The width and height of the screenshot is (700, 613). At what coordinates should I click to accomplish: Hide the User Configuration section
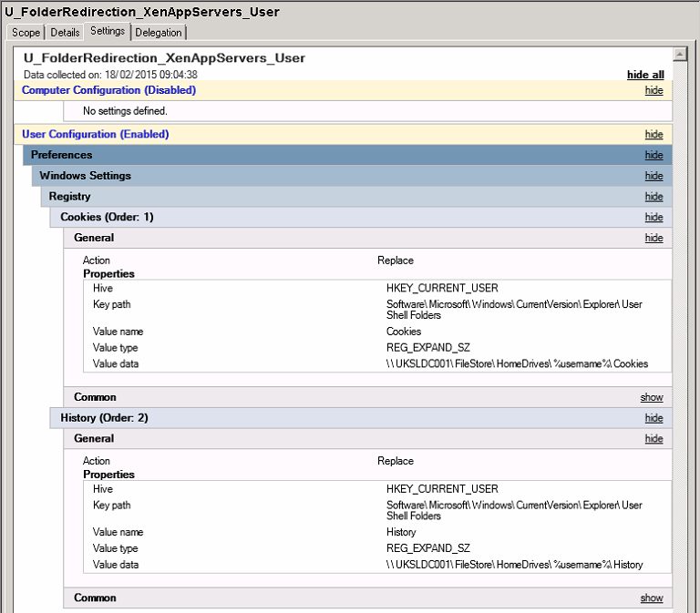pos(654,135)
